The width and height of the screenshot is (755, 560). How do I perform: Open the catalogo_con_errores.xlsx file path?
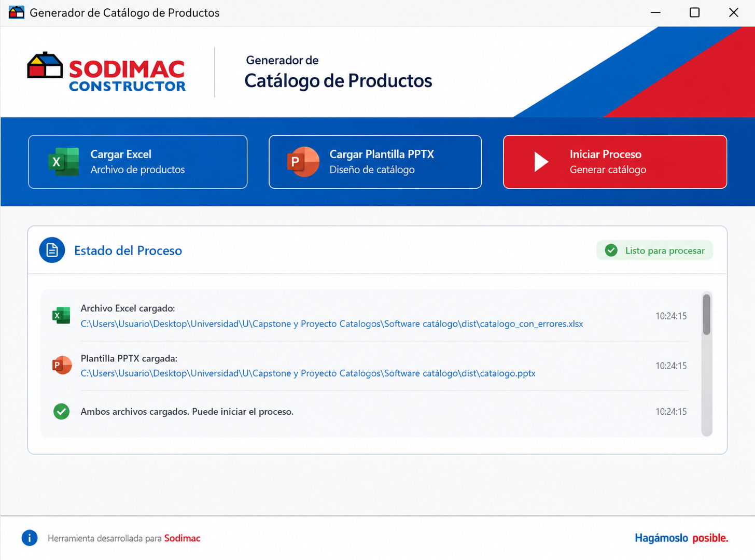pyautogui.click(x=332, y=324)
